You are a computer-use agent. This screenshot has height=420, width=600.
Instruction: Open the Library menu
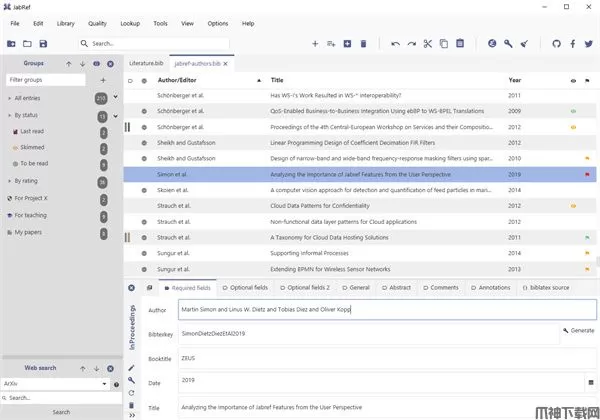pyautogui.click(x=66, y=23)
